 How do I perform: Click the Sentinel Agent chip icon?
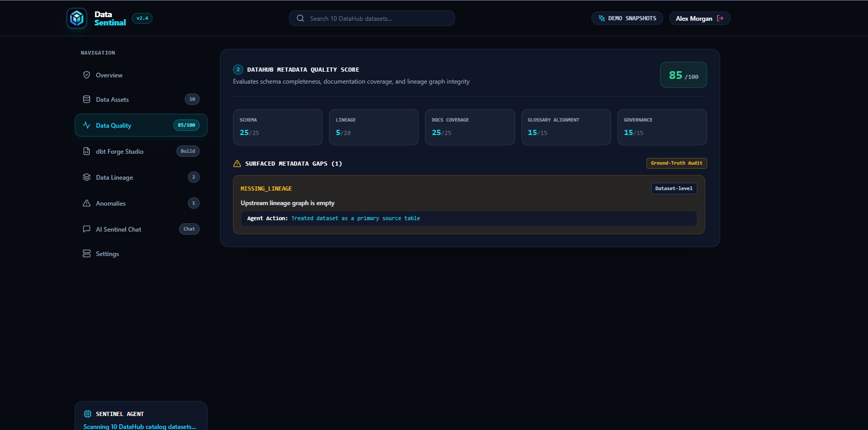tap(88, 414)
